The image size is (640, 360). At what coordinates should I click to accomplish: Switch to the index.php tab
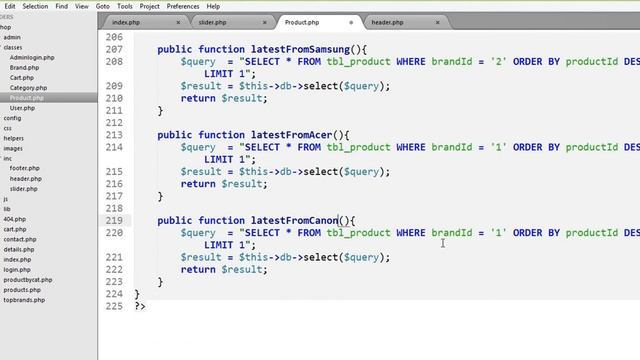click(x=126, y=22)
